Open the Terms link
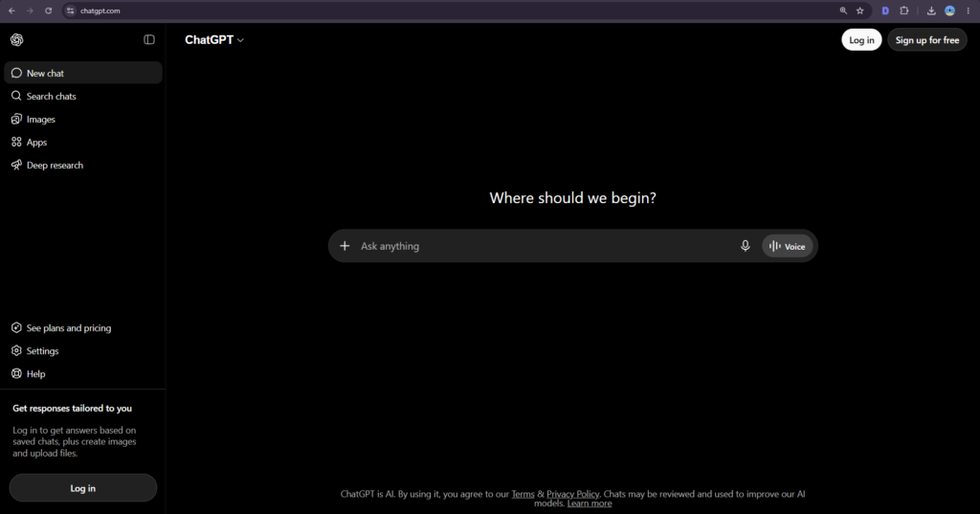 pos(523,494)
